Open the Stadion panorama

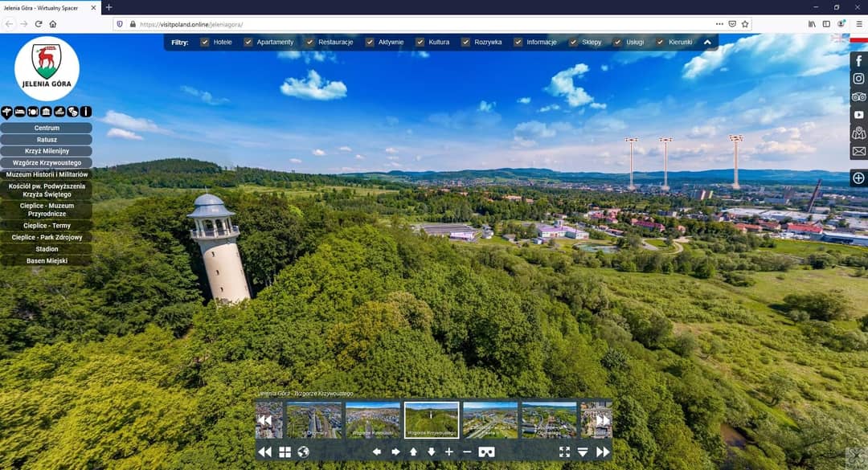pos(47,249)
